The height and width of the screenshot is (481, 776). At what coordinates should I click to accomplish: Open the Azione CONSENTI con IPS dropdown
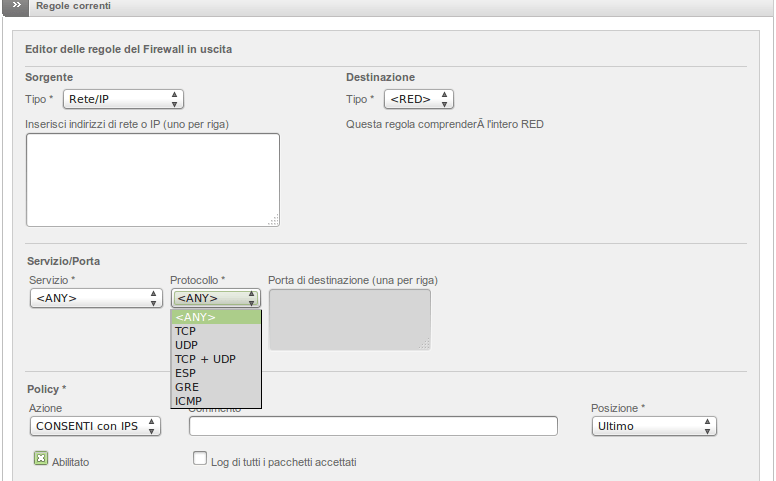click(x=95, y=426)
